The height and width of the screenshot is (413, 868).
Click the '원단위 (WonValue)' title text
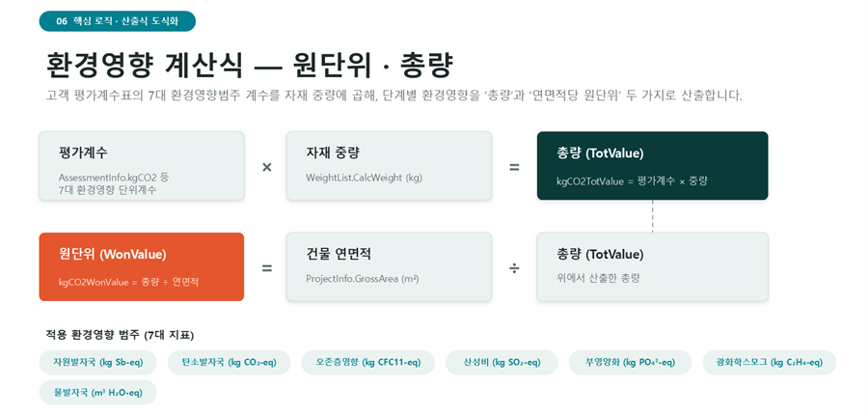pos(113,255)
